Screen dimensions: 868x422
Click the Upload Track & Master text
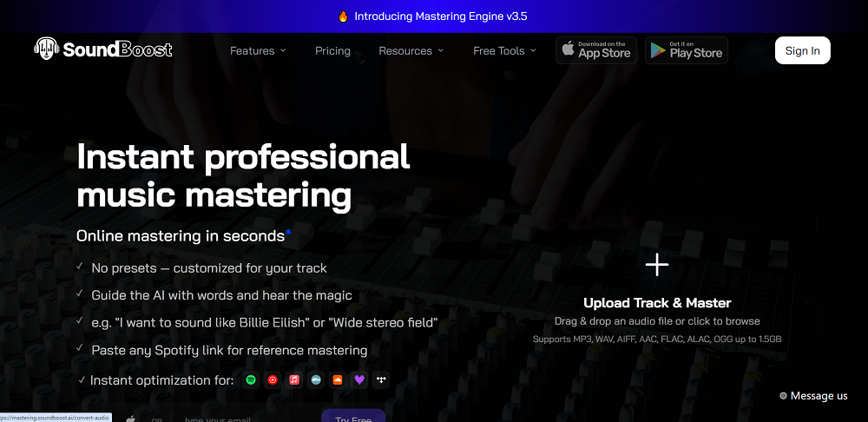pos(657,303)
